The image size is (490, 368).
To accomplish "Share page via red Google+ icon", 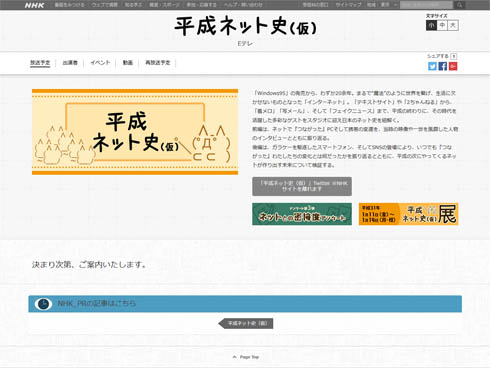I will coord(453,66).
